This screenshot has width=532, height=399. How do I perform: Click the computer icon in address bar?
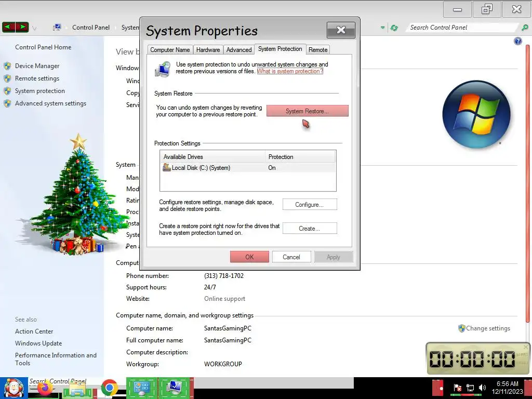pyautogui.click(x=57, y=27)
